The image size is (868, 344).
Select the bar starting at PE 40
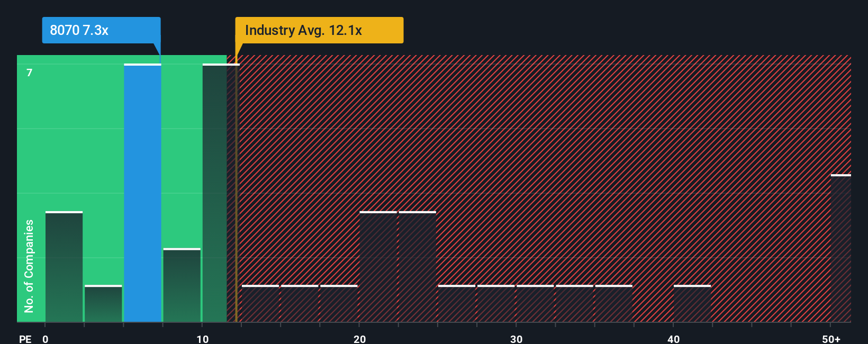(692, 304)
